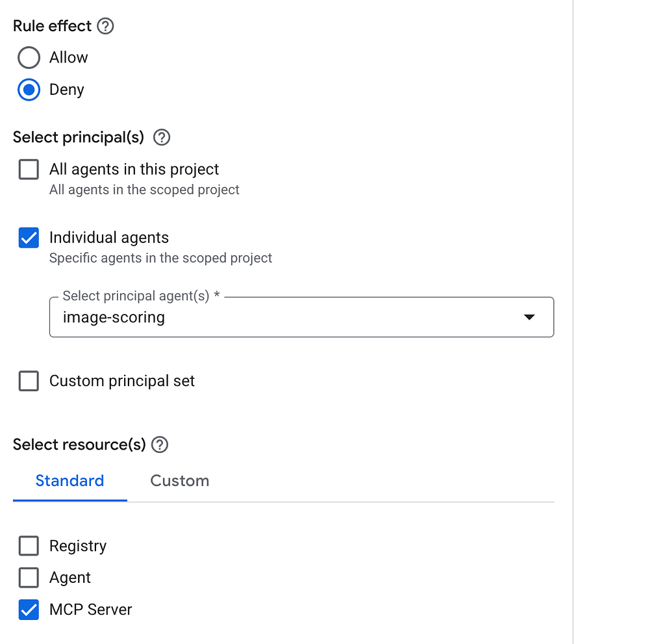Select the Allow radio button

pos(29,57)
